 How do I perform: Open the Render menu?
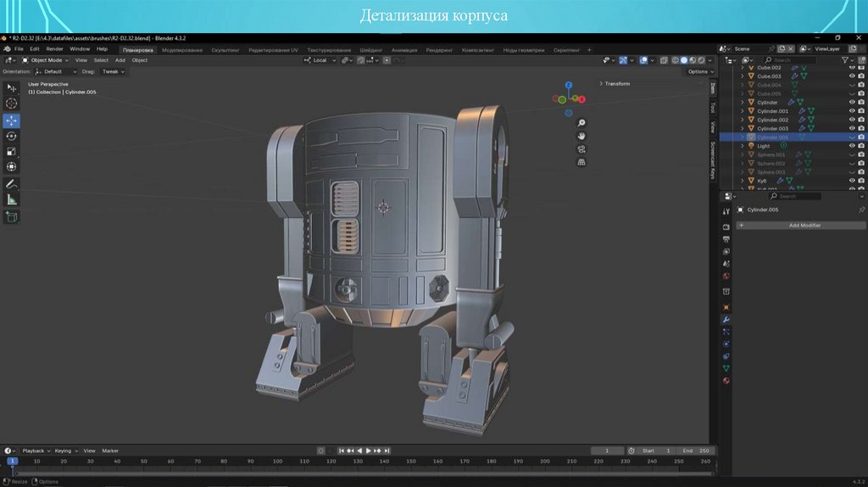pos(54,49)
